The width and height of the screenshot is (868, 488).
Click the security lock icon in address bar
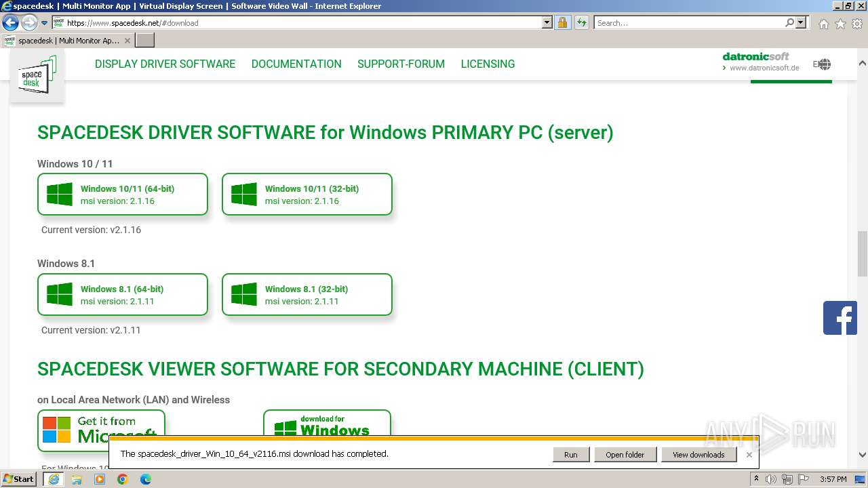coord(562,23)
